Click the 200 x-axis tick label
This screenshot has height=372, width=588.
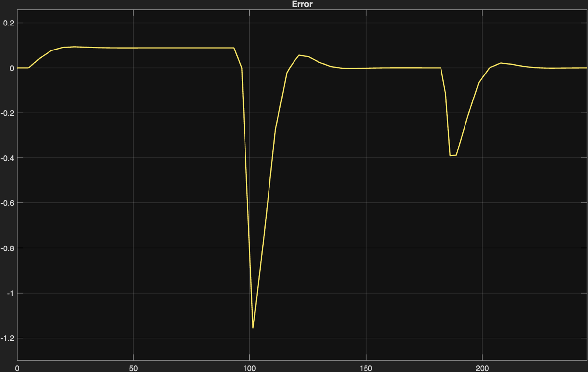(482, 367)
